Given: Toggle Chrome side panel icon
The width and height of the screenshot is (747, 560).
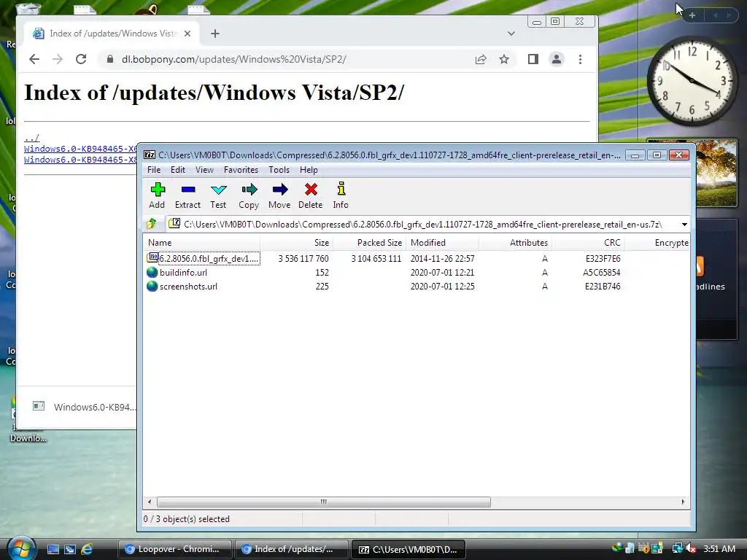Looking at the screenshot, I should coord(533,59).
